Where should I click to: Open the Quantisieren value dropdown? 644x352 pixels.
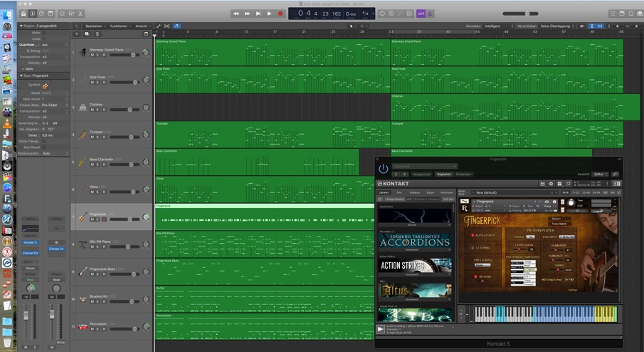pos(55,45)
